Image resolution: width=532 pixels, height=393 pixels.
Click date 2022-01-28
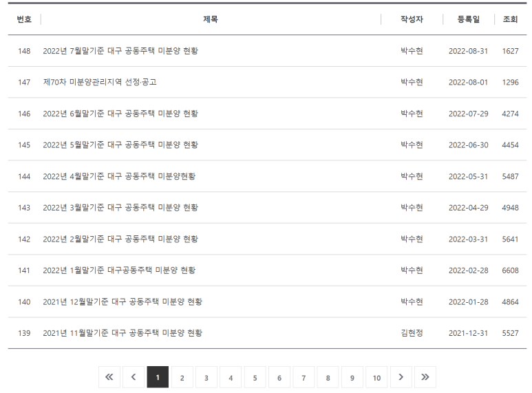(469, 302)
